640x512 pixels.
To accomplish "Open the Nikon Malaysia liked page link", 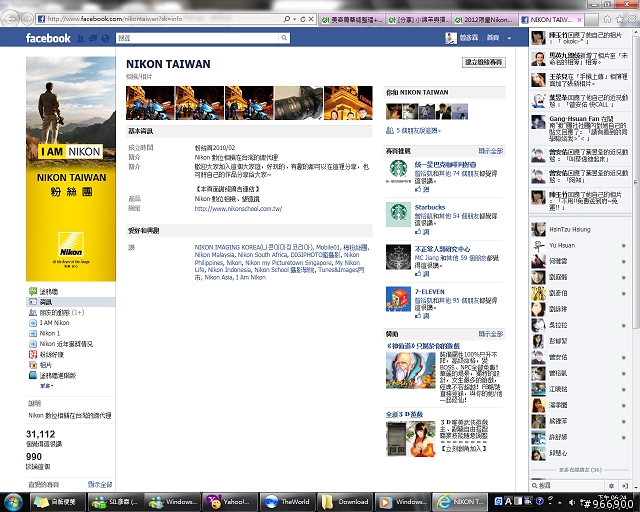I will coord(214,255).
